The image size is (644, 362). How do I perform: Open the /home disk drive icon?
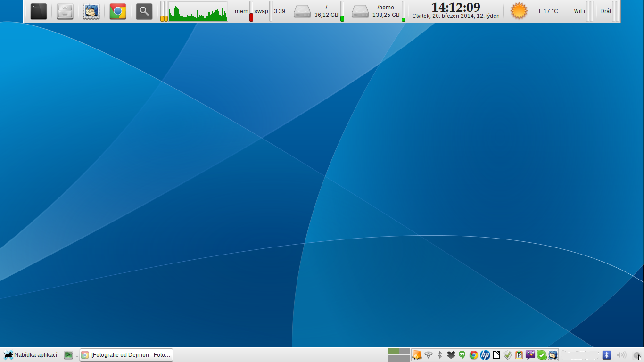pos(360,11)
